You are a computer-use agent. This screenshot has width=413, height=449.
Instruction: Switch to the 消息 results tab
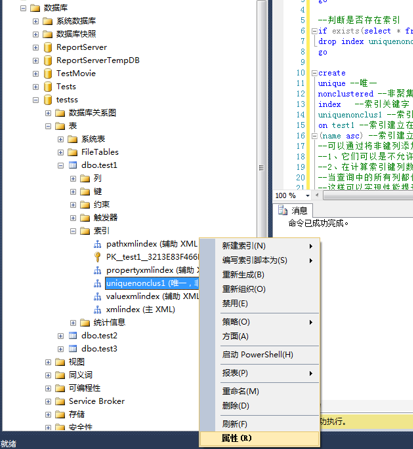(293, 210)
